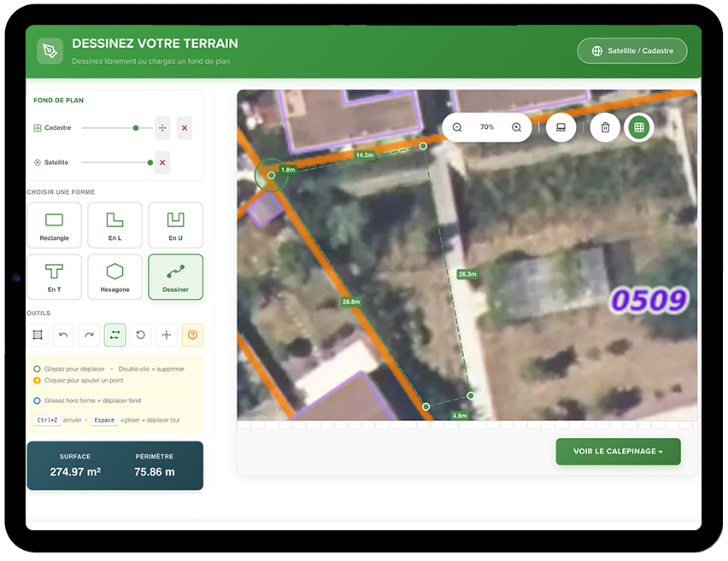Click the pool icon in map toolbar
This screenshot has width=728, height=561.
click(561, 128)
